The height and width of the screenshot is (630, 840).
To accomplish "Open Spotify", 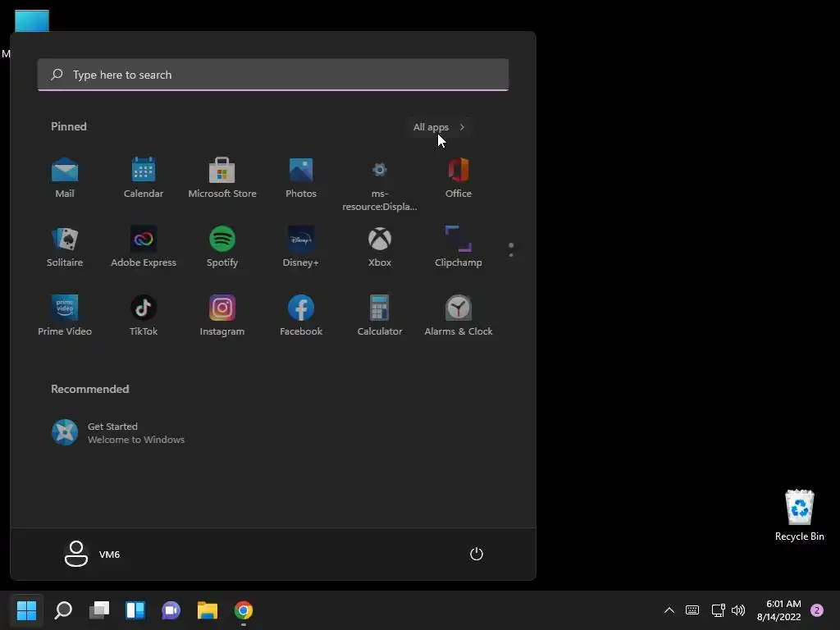I will coord(221,247).
